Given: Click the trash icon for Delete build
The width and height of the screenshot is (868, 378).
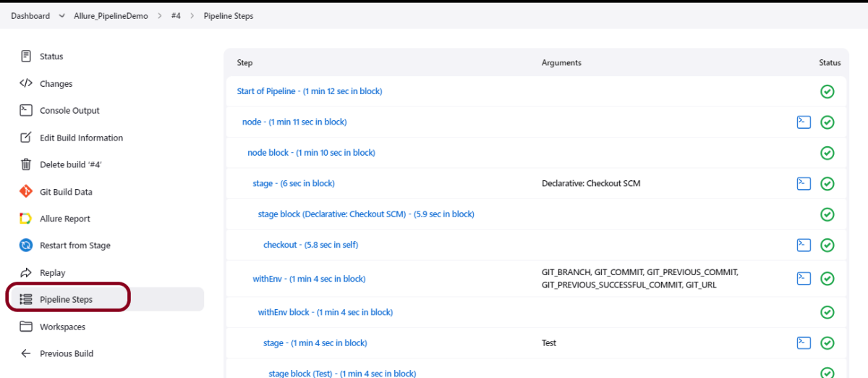Looking at the screenshot, I should tap(26, 164).
